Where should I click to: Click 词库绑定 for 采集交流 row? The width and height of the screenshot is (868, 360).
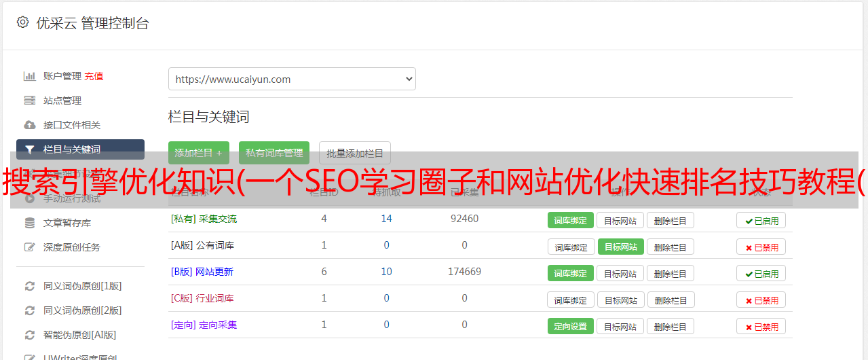571,220
